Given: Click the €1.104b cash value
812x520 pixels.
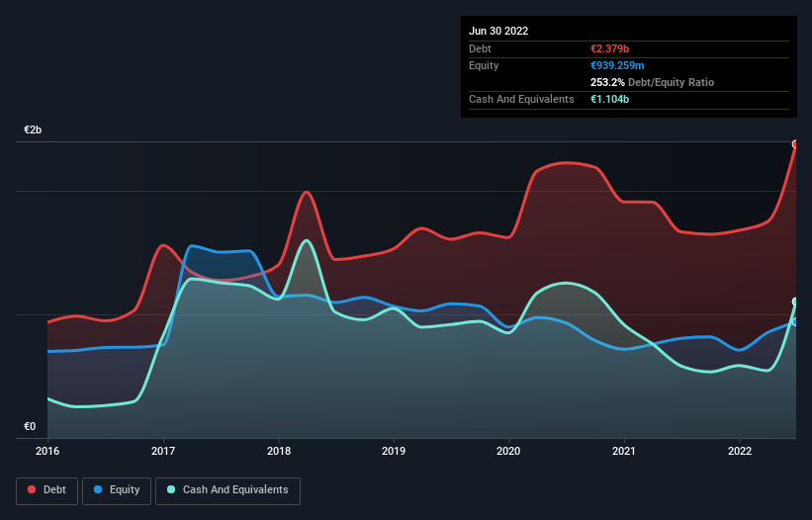Looking at the screenshot, I should (x=609, y=99).
